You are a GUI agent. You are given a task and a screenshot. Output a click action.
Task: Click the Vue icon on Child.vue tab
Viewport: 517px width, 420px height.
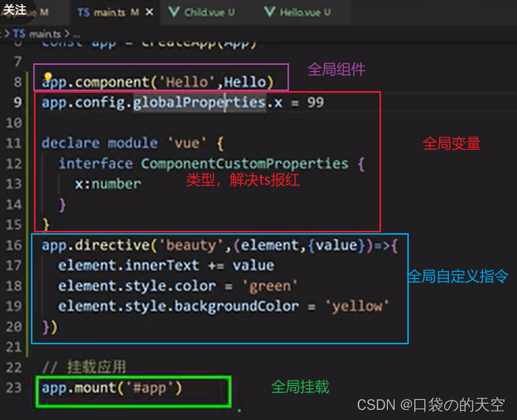coord(174,12)
